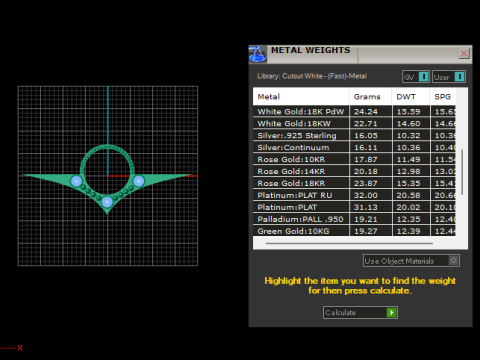The width and height of the screenshot is (480, 360).
Task: Select the bottom blue gemstone on pendant
Action: (107, 202)
